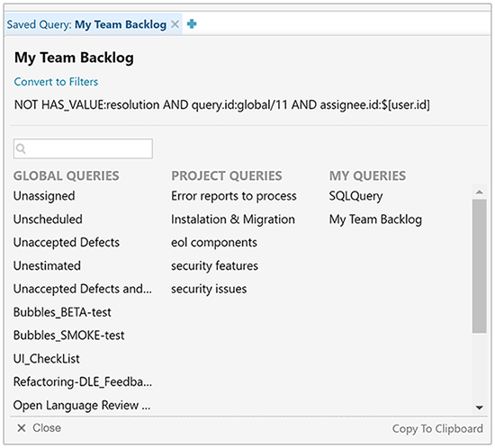Click the query list scrollbar thumb
495x448 pixels.
click(479, 265)
